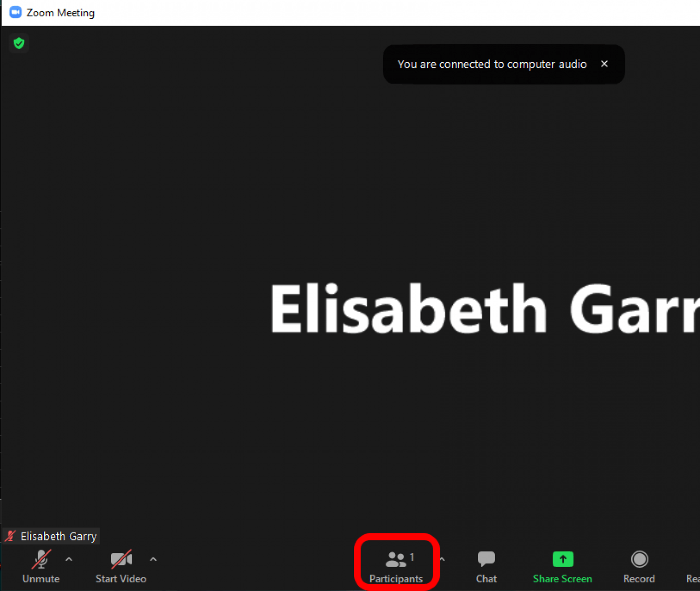Dismiss the computer audio notification

[604, 64]
